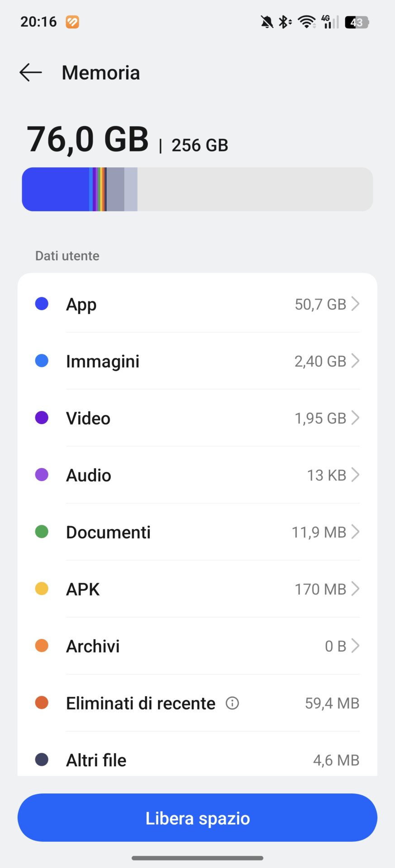395x868 pixels.
Task: Tap the green Documenti color dot
Action: click(42, 532)
